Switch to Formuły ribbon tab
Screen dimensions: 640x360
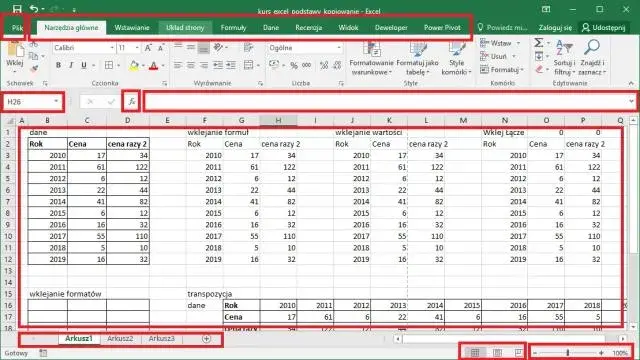coord(233,28)
